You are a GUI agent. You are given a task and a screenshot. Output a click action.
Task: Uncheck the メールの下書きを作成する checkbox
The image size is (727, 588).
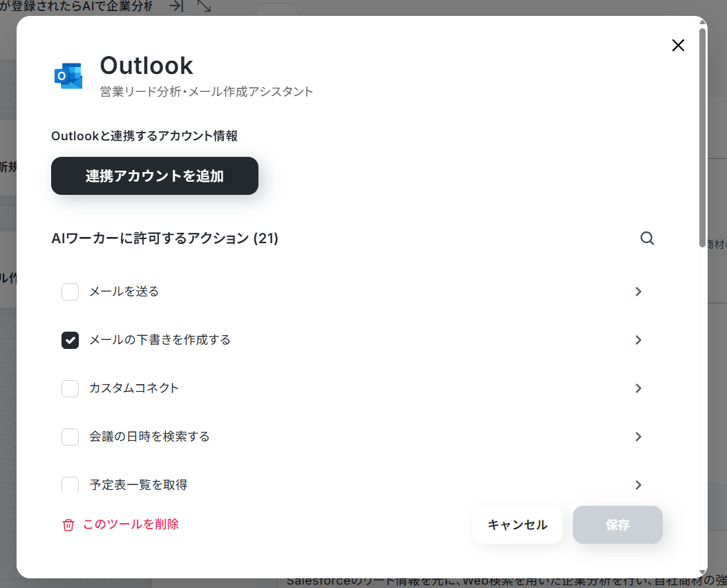[x=70, y=340]
